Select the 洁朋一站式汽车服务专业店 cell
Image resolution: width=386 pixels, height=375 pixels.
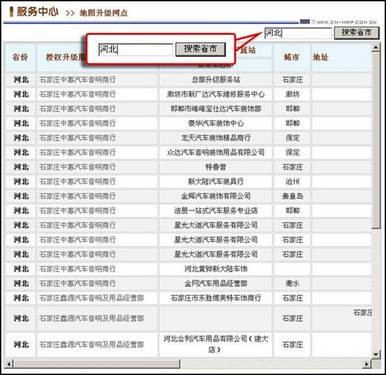216,211
